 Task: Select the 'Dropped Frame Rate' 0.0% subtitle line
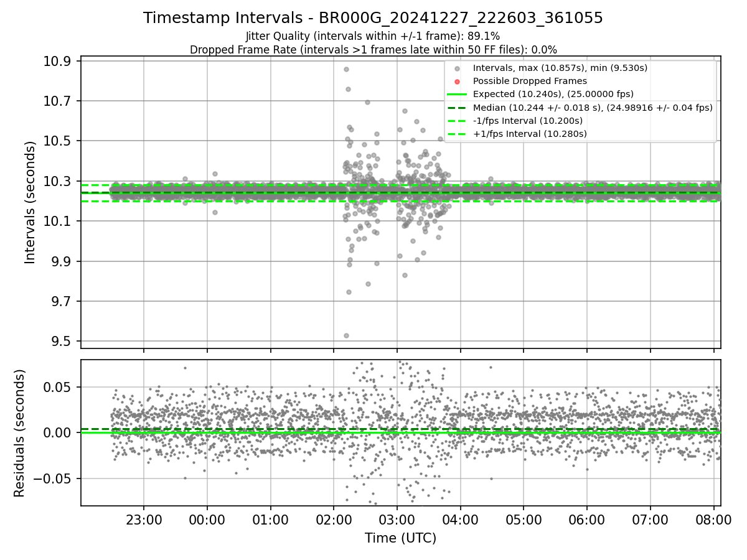(373, 49)
